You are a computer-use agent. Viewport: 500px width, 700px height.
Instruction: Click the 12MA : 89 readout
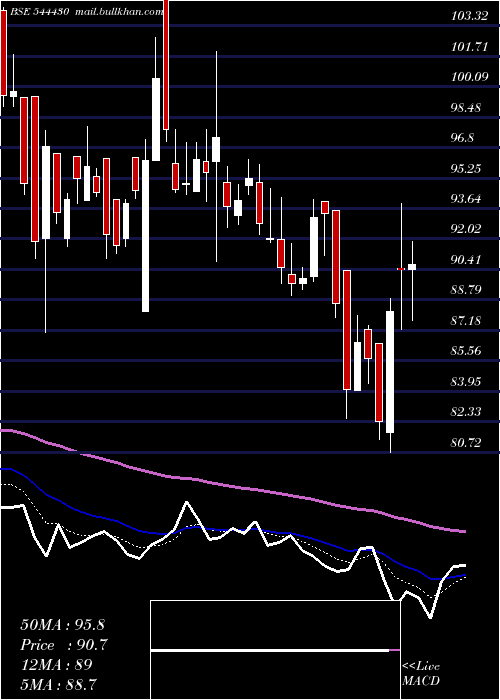(x=56, y=665)
